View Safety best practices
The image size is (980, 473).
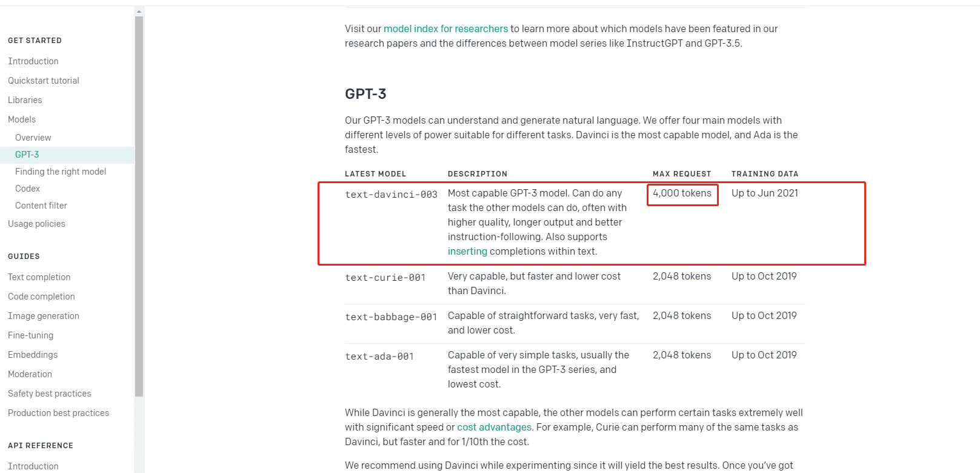tap(49, 393)
